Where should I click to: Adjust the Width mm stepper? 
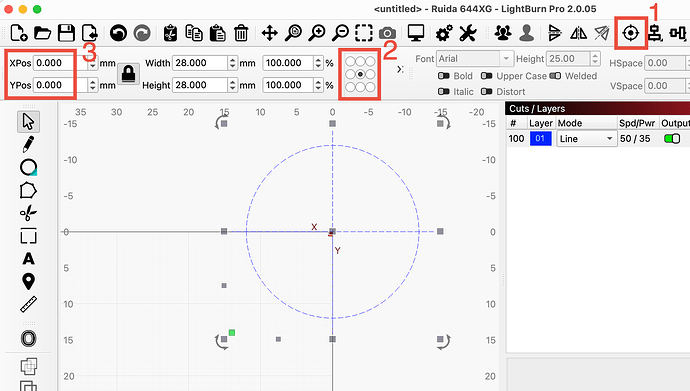(233, 63)
